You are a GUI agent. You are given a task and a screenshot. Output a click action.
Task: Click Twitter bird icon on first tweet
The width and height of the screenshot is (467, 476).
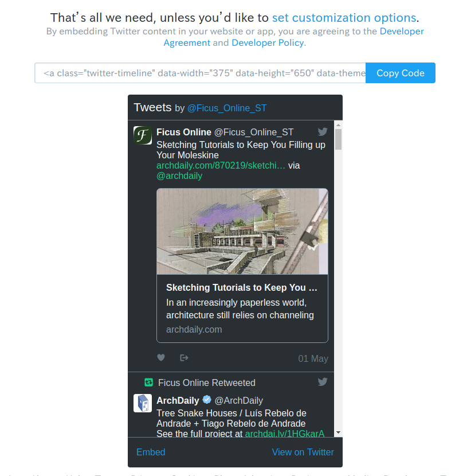tap(323, 131)
